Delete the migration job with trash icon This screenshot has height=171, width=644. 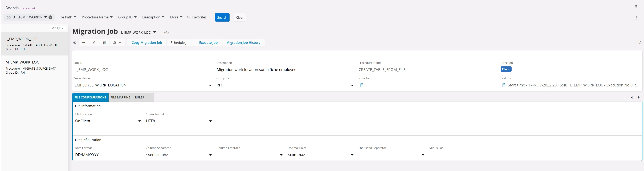click(104, 43)
